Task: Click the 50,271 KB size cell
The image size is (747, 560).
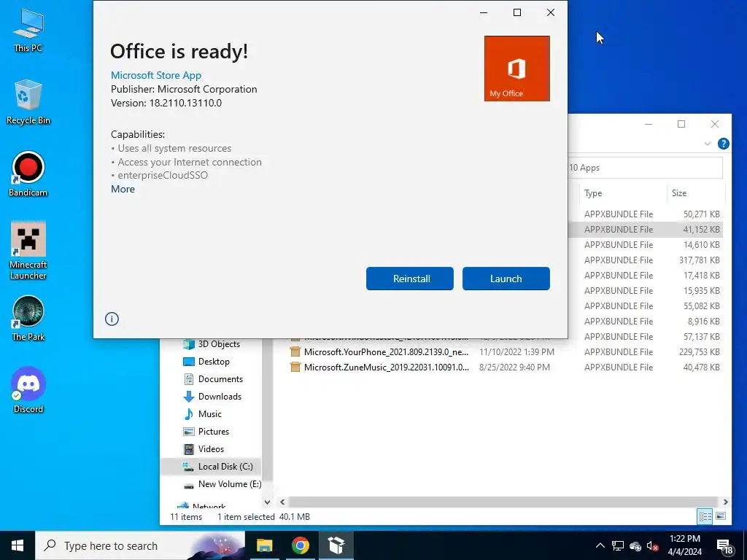Action: [701, 214]
